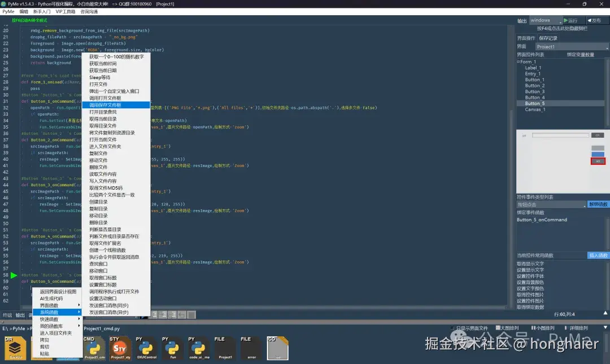This screenshot has width=610, height=364.
Task: Choose 调用保存文件框 from the submenu
Action: point(116,105)
